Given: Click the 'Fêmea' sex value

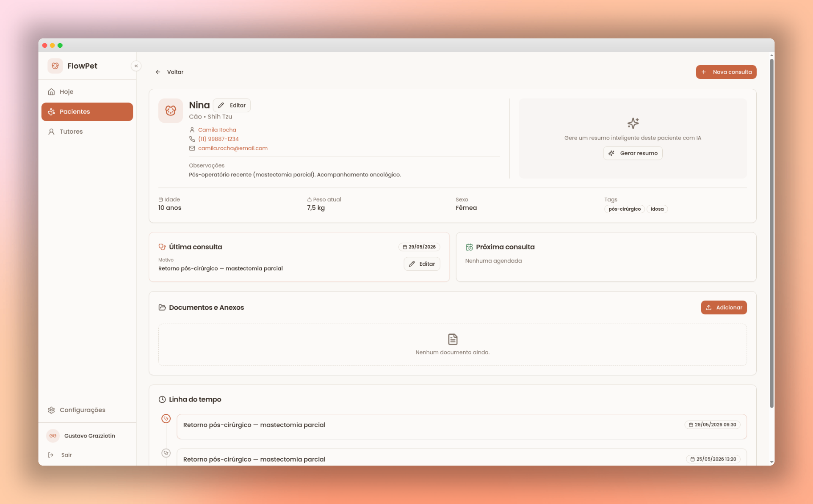Looking at the screenshot, I should coord(466,208).
